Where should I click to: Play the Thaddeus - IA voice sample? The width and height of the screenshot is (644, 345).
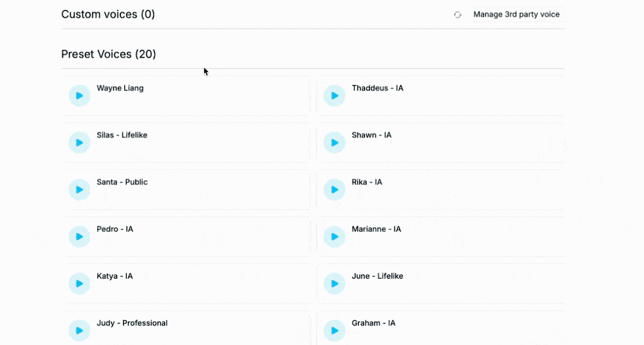pos(334,96)
